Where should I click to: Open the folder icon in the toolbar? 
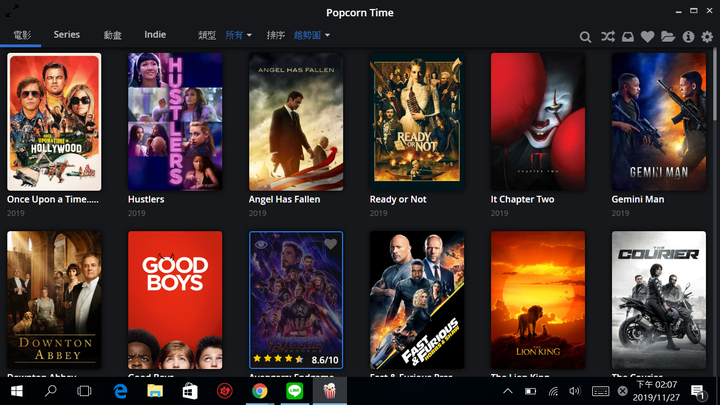[668, 37]
